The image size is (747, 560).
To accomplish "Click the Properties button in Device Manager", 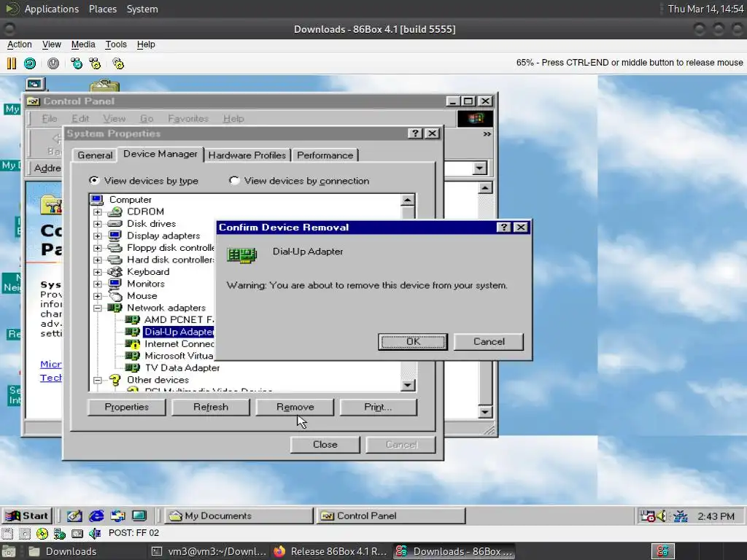I will 127,407.
